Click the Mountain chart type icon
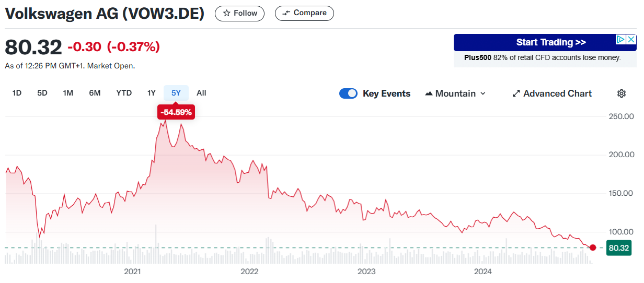 coord(429,93)
